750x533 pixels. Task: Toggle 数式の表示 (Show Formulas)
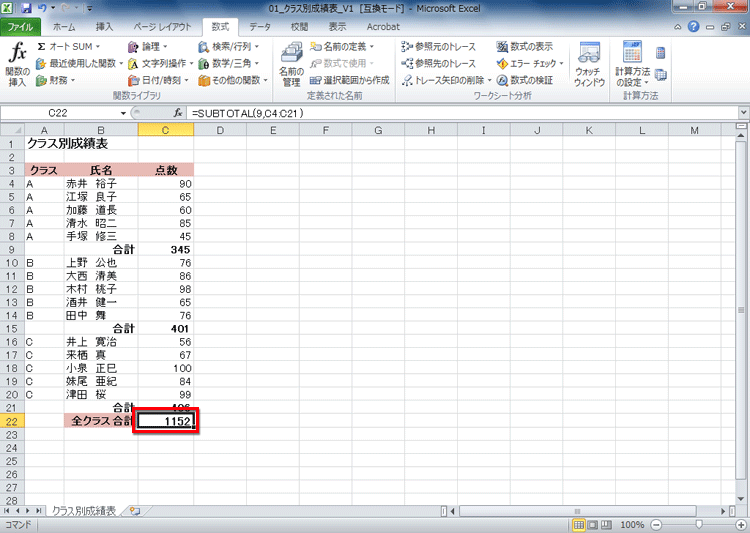[x=524, y=46]
